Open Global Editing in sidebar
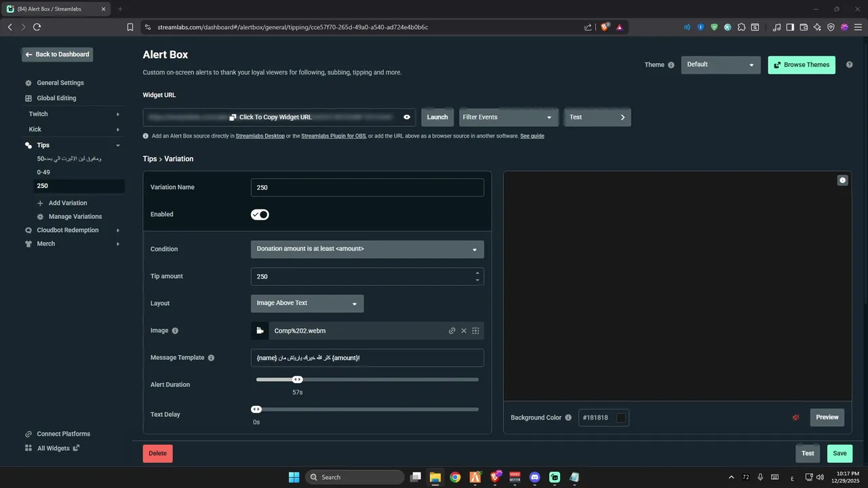Image resolution: width=868 pixels, height=488 pixels. (x=56, y=98)
